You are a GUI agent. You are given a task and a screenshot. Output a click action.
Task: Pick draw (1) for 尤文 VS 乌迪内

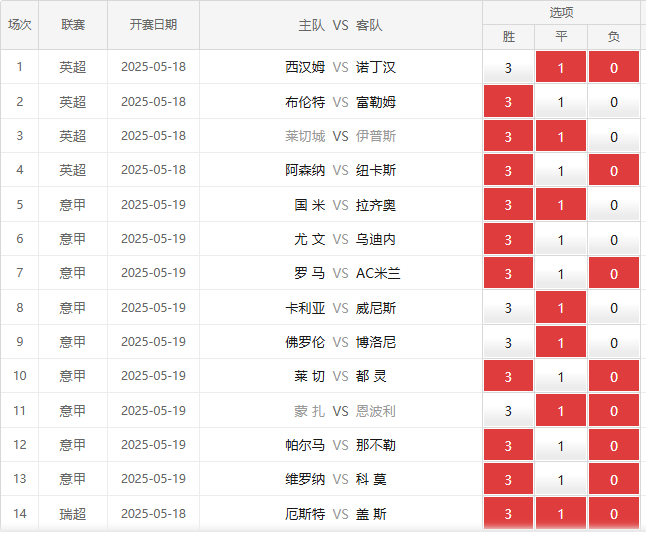pyautogui.click(x=561, y=239)
